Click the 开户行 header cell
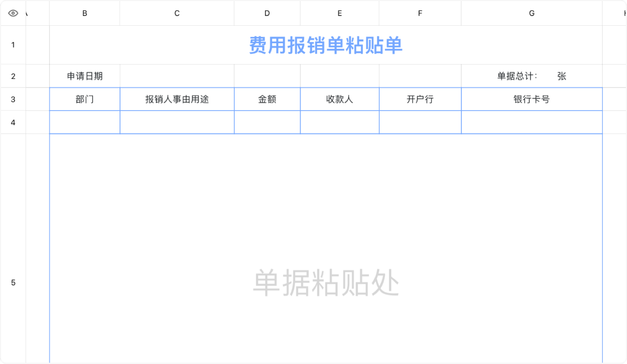This screenshot has width=627, height=364. point(420,99)
